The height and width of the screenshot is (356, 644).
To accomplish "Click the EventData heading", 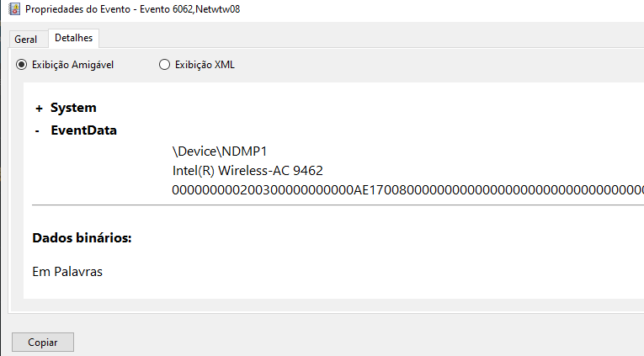I will coord(84,130).
